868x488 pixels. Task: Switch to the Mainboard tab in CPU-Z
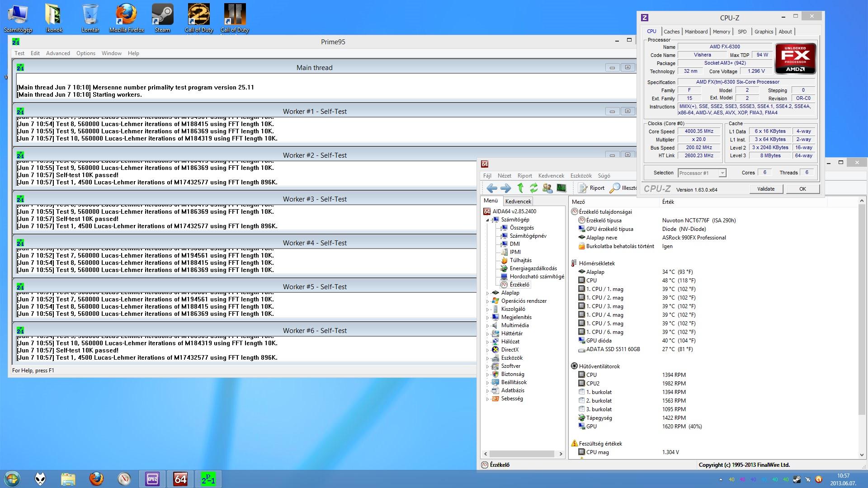pyautogui.click(x=696, y=32)
